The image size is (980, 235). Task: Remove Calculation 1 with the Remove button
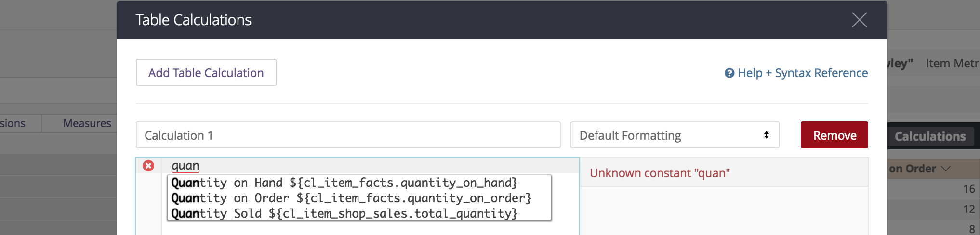click(834, 135)
